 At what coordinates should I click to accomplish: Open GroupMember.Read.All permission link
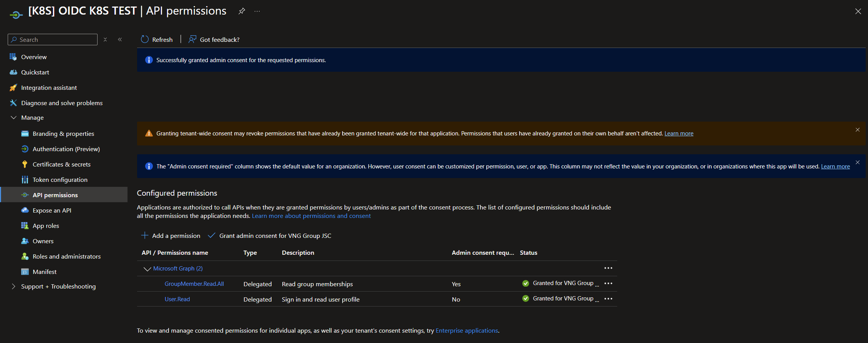pyautogui.click(x=194, y=284)
